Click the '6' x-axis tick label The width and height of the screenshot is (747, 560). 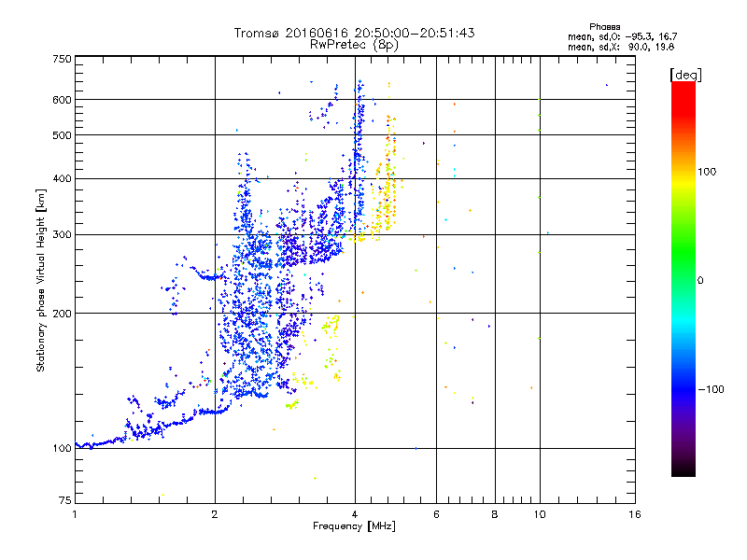pos(436,514)
